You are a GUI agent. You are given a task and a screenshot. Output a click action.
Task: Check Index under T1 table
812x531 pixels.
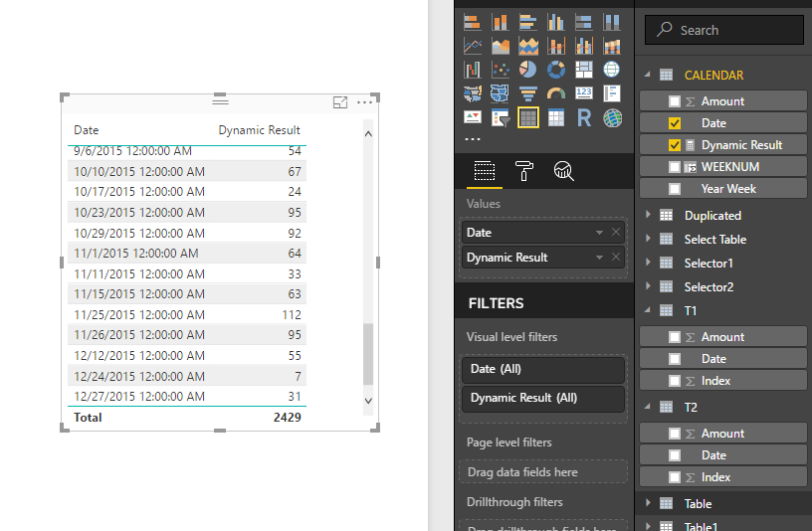point(675,381)
